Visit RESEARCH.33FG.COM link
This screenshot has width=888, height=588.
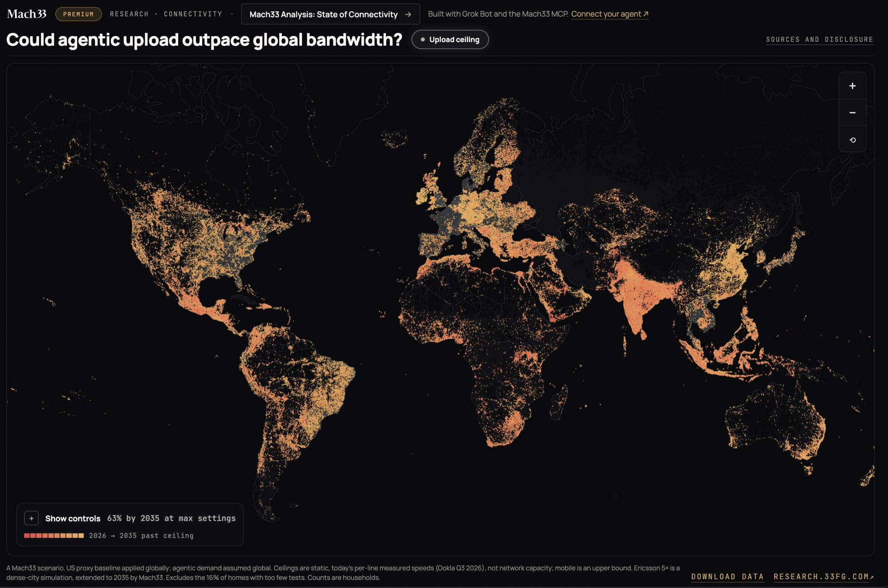823,577
